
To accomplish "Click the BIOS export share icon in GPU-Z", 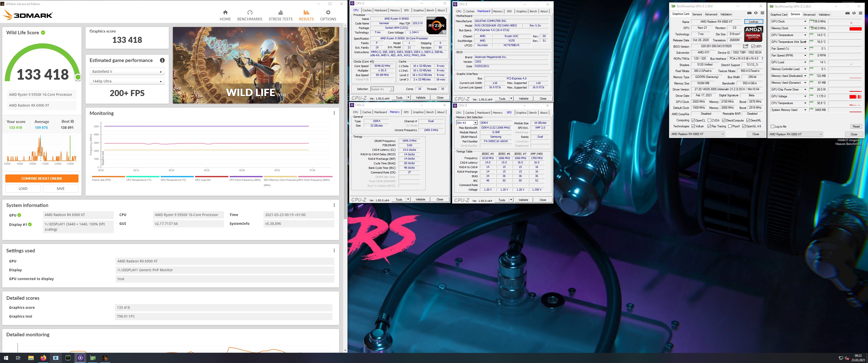I will point(746,46).
